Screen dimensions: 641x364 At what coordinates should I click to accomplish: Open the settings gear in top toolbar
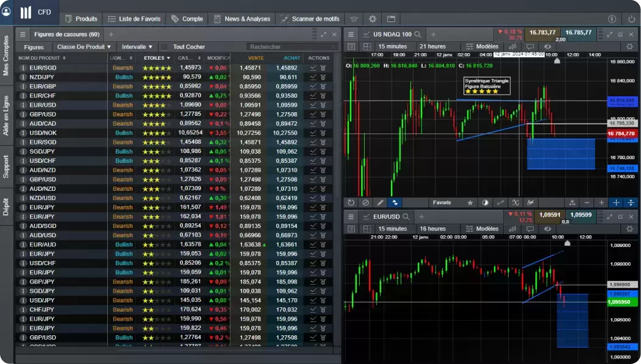tap(373, 19)
